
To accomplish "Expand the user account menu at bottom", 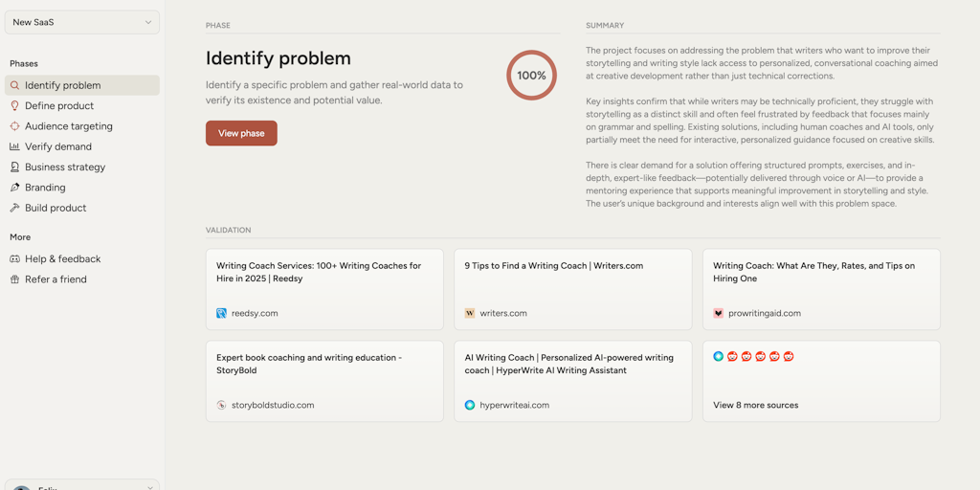I will 81,486.
